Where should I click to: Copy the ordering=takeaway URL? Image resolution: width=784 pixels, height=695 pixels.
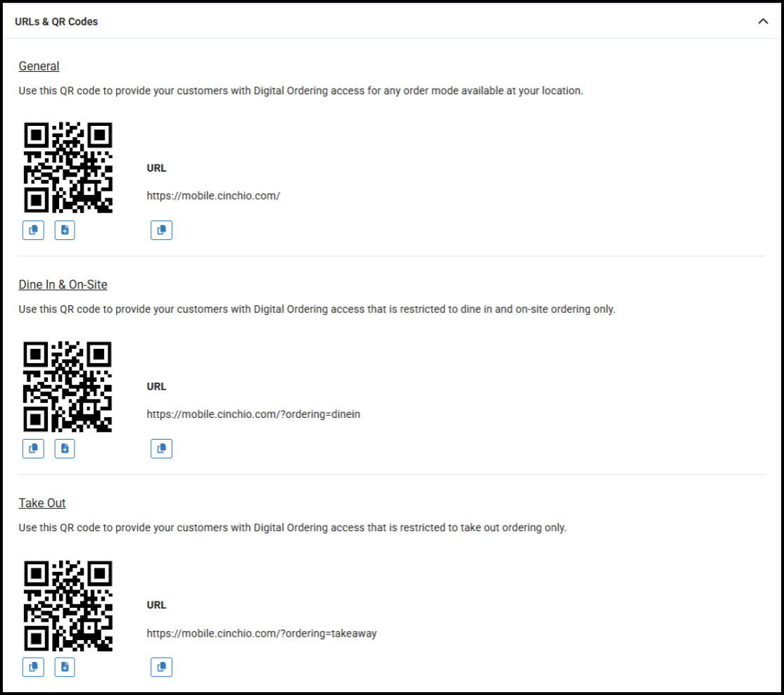coord(161,667)
